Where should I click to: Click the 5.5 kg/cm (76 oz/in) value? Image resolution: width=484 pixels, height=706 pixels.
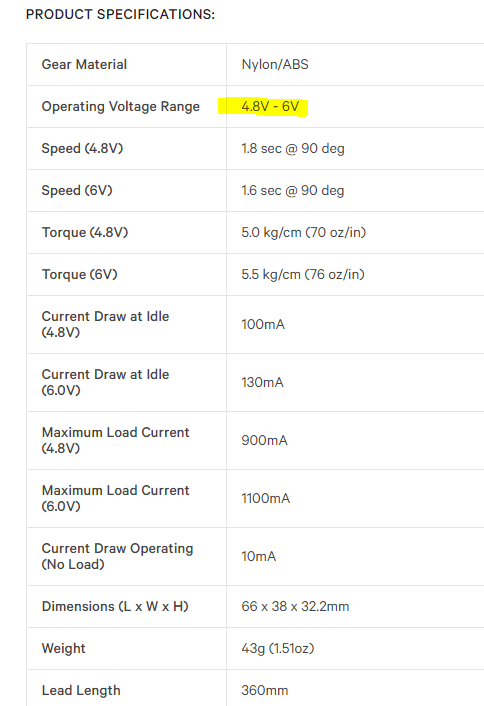click(x=303, y=274)
